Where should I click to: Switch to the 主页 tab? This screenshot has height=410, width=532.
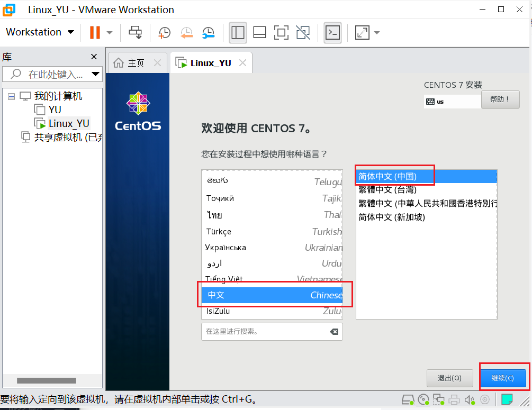(136, 63)
